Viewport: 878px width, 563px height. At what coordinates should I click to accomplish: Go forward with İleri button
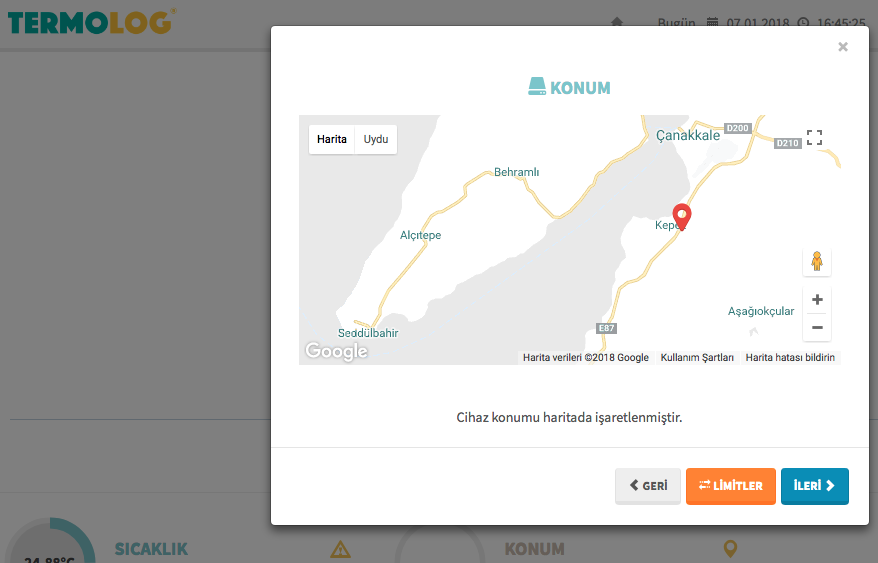tap(814, 486)
